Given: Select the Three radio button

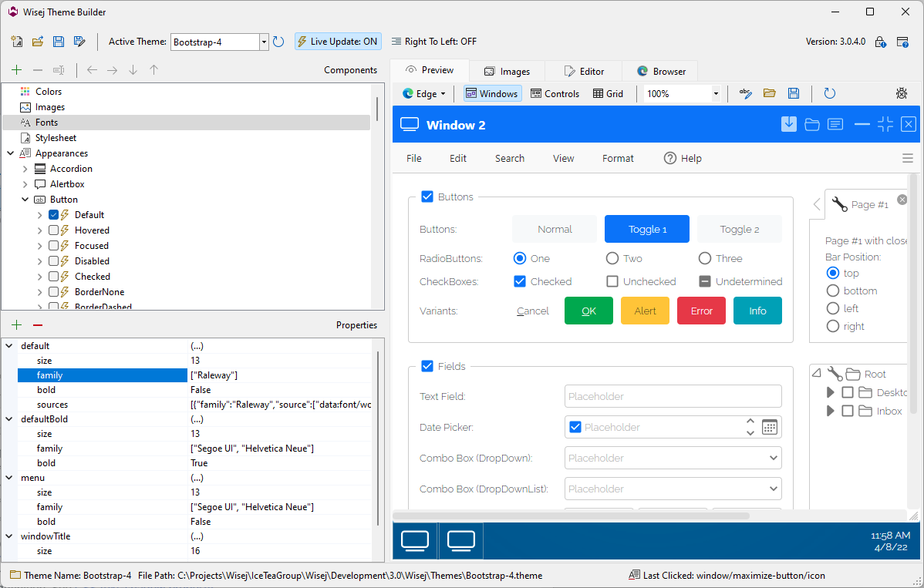Looking at the screenshot, I should point(705,258).
